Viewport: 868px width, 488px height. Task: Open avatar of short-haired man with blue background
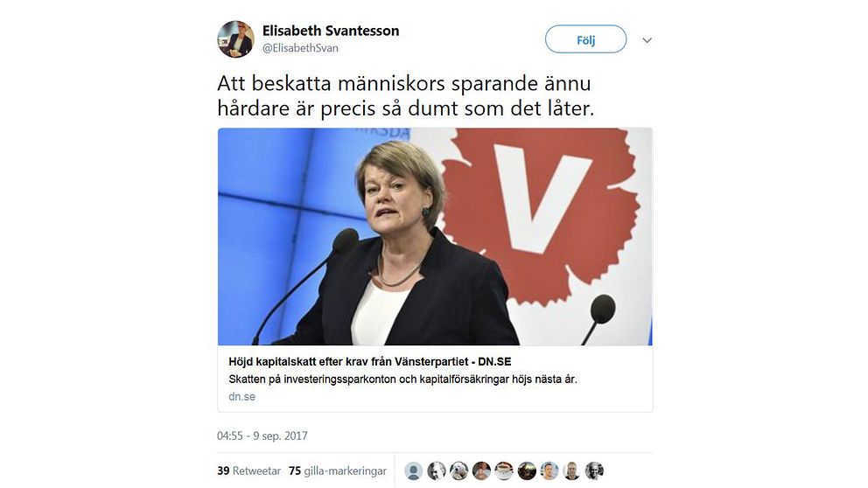click(549, 471)
